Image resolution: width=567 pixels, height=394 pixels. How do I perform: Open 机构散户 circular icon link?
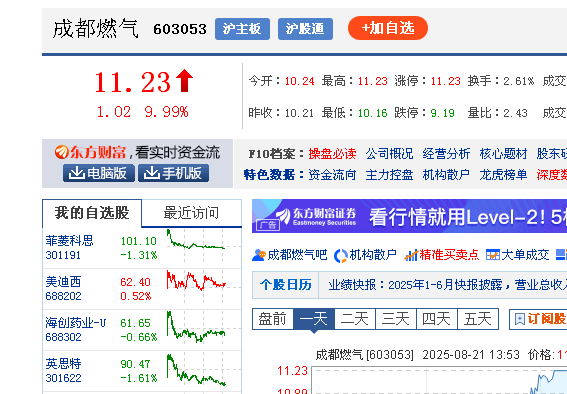tap(340, 256)
